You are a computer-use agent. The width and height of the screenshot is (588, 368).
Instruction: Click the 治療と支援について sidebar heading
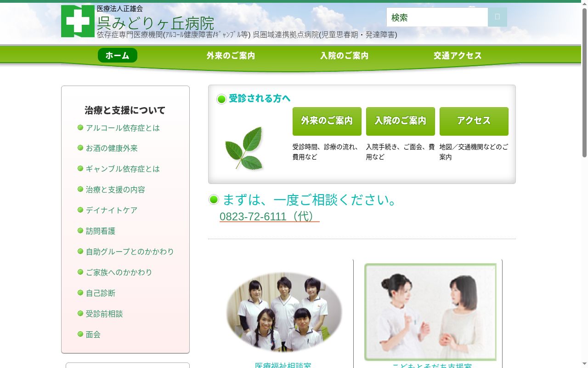(x=125, y=110)
